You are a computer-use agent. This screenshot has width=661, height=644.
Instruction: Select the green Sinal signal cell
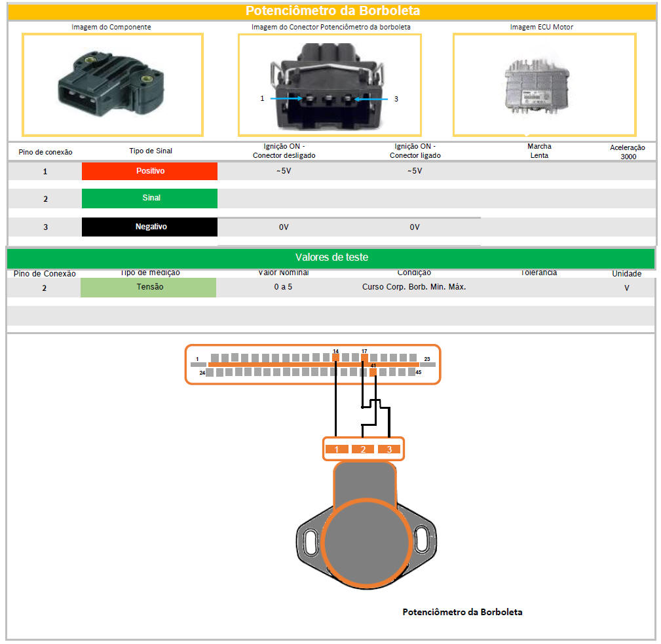pyautogui.click(x=149, y=198)
